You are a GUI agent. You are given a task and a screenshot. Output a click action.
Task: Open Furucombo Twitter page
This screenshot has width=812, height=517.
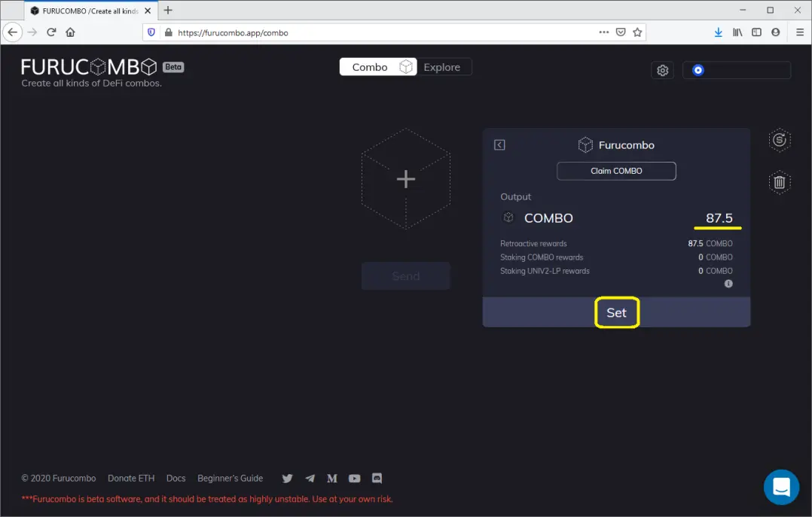tap(288, 478)
